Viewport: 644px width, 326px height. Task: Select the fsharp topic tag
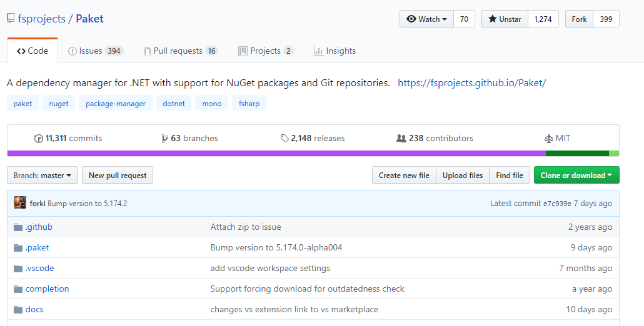click(x=249, y=103)
